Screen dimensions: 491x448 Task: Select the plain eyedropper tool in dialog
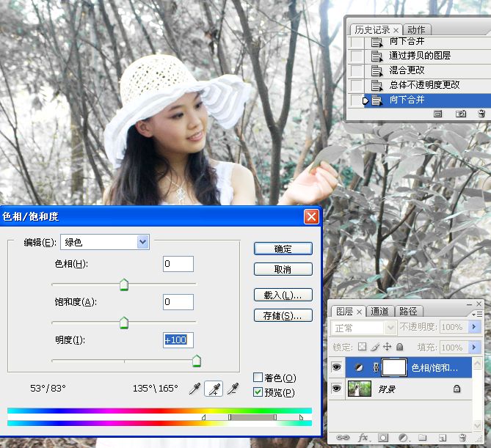194,389
